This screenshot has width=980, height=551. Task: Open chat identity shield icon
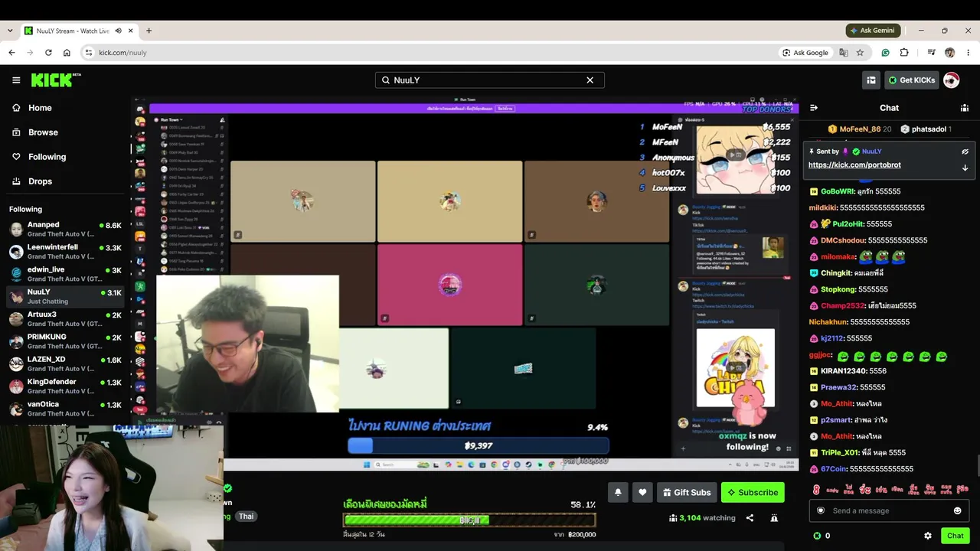821,510
